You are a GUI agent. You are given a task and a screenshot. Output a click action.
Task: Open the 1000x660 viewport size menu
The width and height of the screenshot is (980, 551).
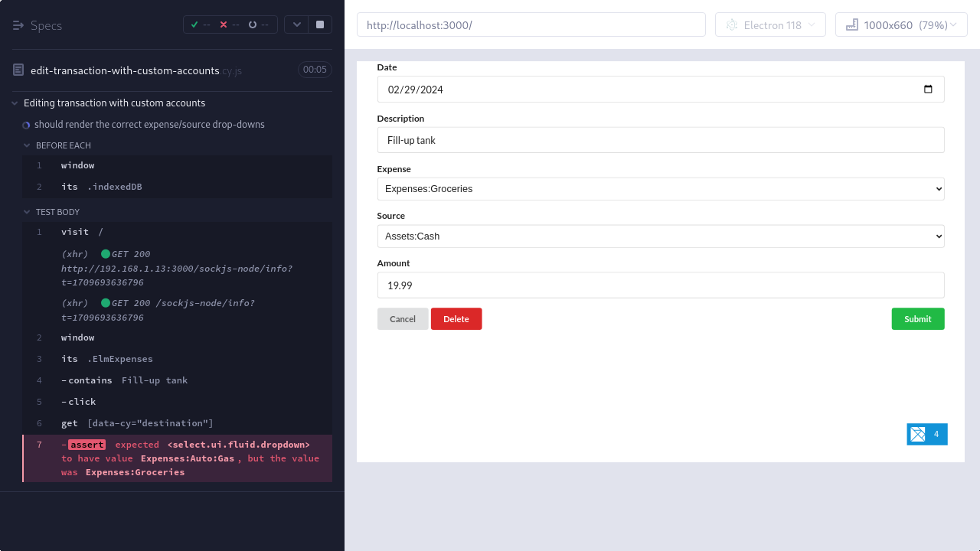click(901, 24)
